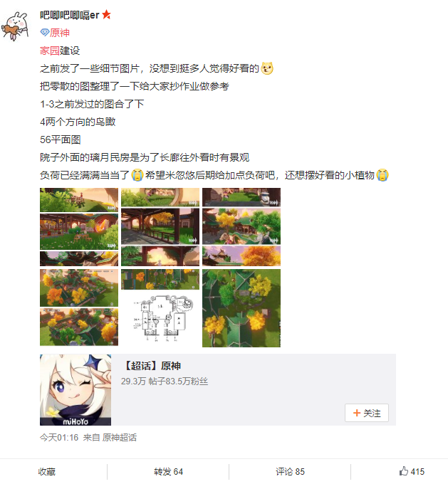Open the 家园 hashtag link
This screenshot has height=484, width=448.
[49, 51]
